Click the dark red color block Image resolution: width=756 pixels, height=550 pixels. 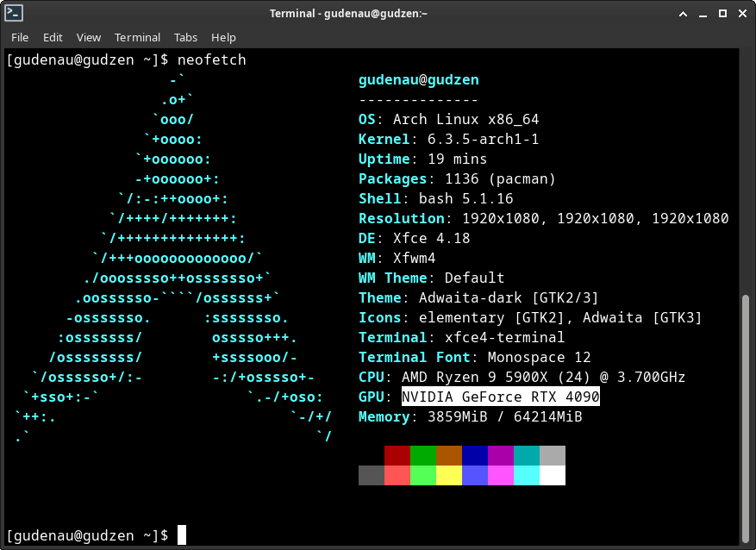click(397, 455)
